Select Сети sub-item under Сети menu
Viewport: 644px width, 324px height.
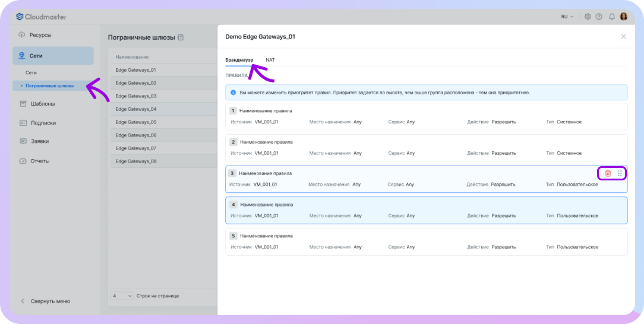pos(31,72)
